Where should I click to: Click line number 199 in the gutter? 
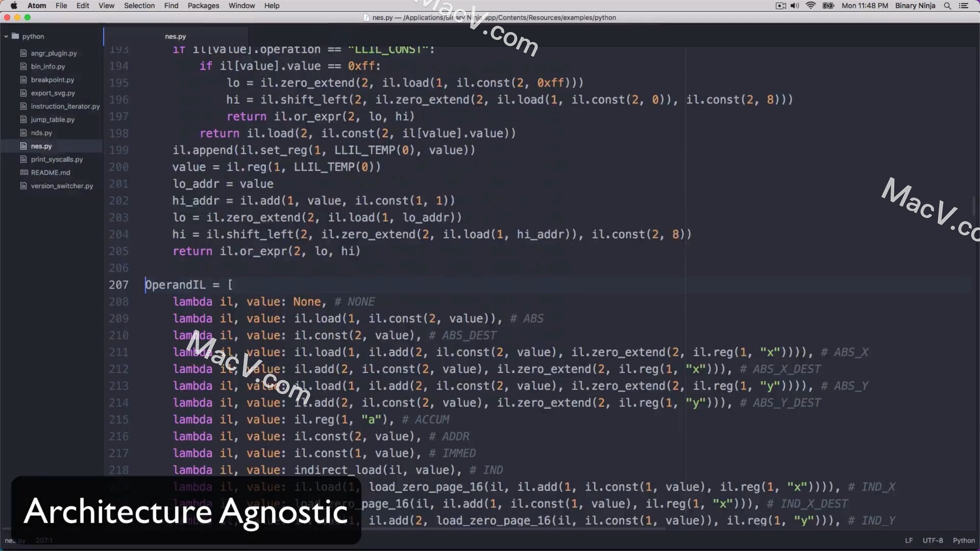point(118,150)
